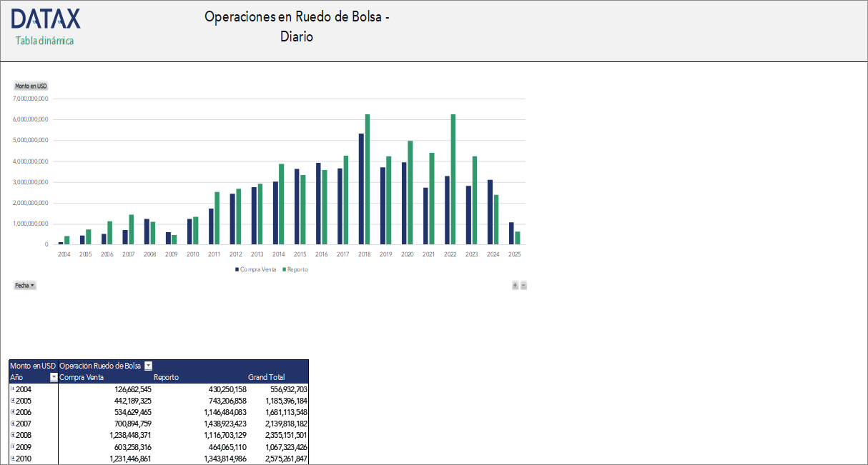Expand the 2004 year row in the pivot table
The height and width of the screenshot is (465, 868).
click(13, 389)
